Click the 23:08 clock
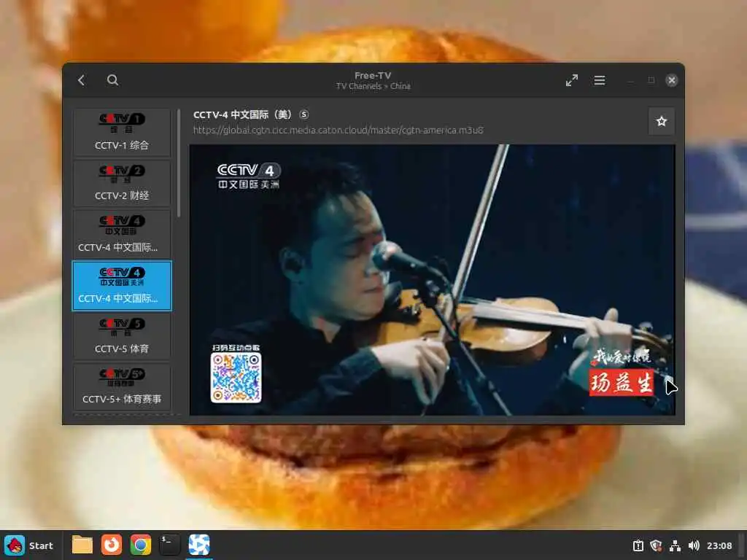Viewport: 747px width, 560px height. coord(719,545)
